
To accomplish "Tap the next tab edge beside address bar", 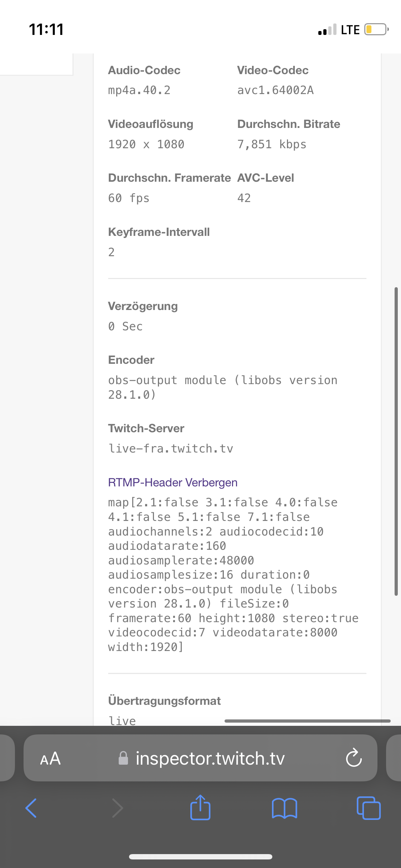I will pyautogui.click(x=394, y=758).
